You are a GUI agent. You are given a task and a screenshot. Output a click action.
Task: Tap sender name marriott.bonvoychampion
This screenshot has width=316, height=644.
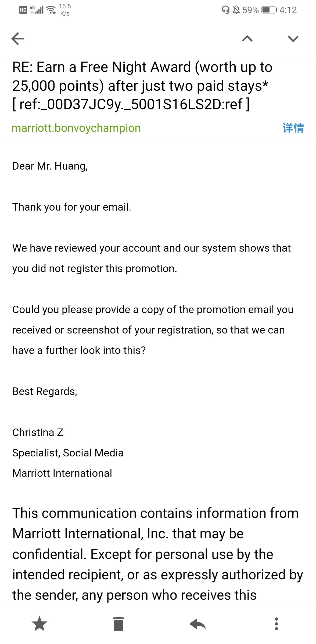76,128
